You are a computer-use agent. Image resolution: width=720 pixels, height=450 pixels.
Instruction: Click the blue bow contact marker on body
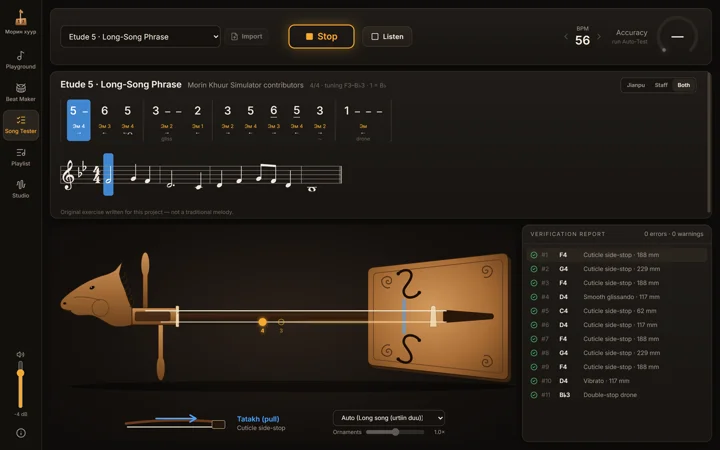pos(404,316)
